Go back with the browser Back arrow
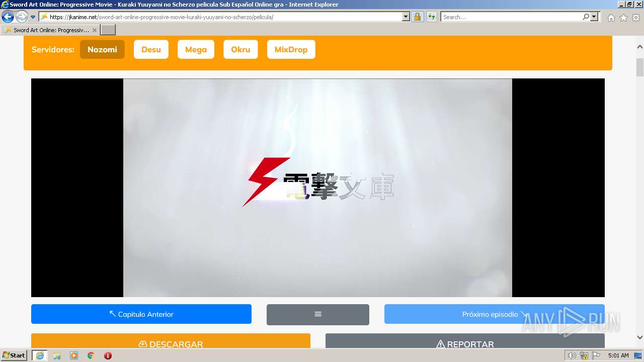Image resolution: width=644 pixels, height=362 pixels. click(8, 17)
